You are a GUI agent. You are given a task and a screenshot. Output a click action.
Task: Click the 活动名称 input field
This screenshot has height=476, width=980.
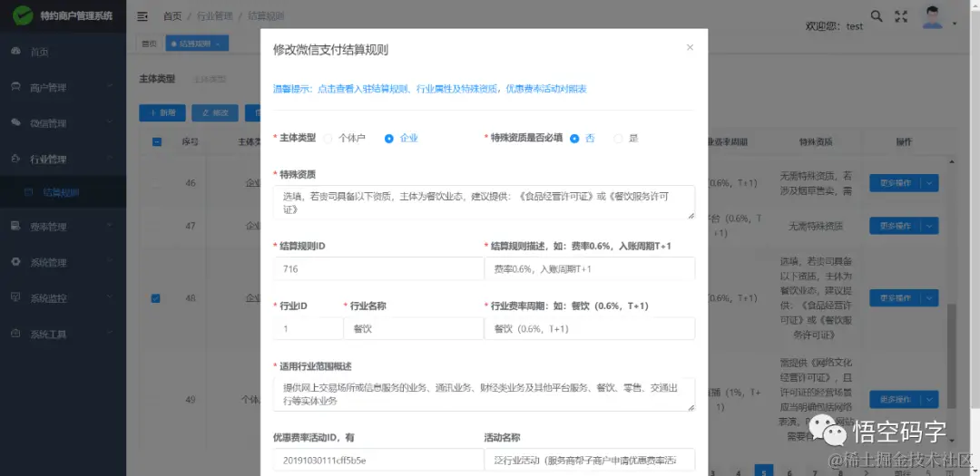590,461
